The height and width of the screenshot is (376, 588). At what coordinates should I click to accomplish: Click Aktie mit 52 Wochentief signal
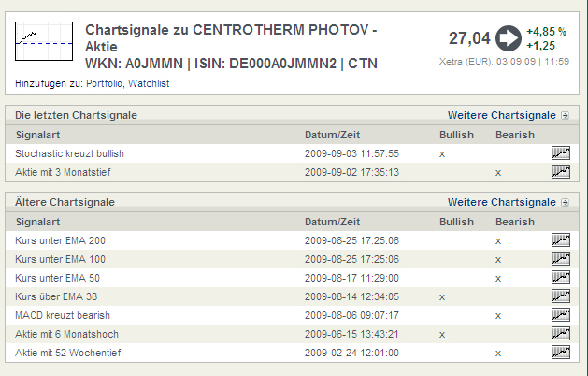[x=68, y=353]
